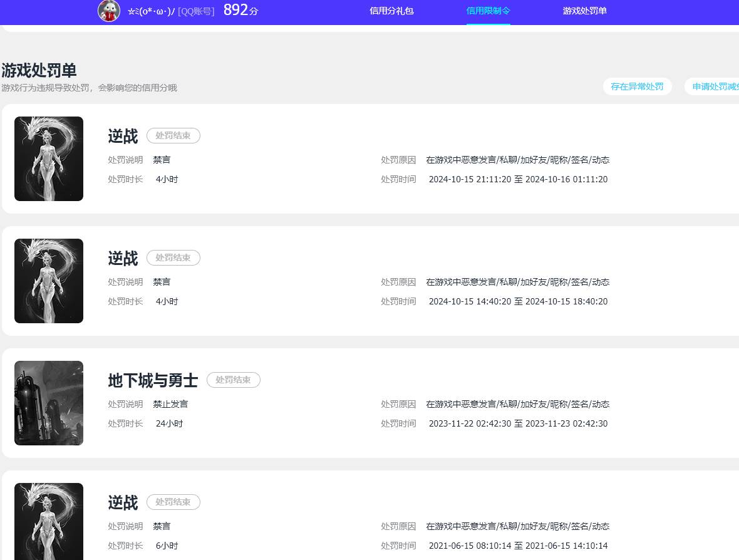Click the game title 地下城与勇士
Screen dimensions: 739x560
point(153,380)
